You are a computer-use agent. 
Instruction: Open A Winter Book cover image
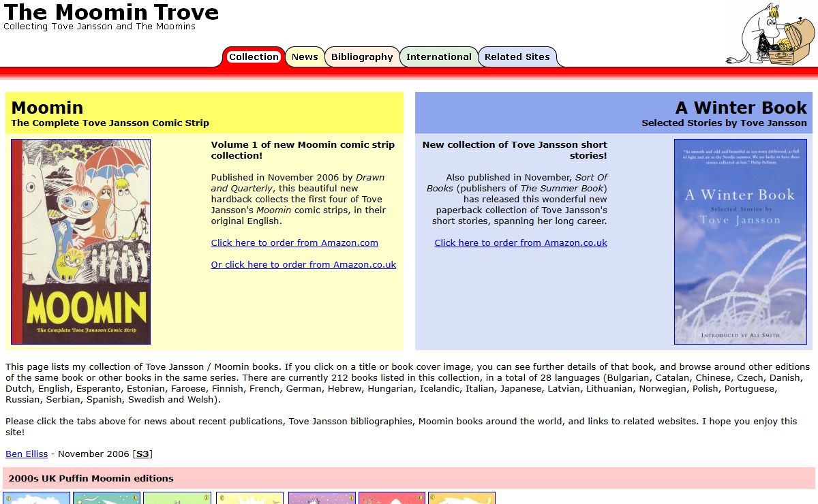[x=740, y=242]
